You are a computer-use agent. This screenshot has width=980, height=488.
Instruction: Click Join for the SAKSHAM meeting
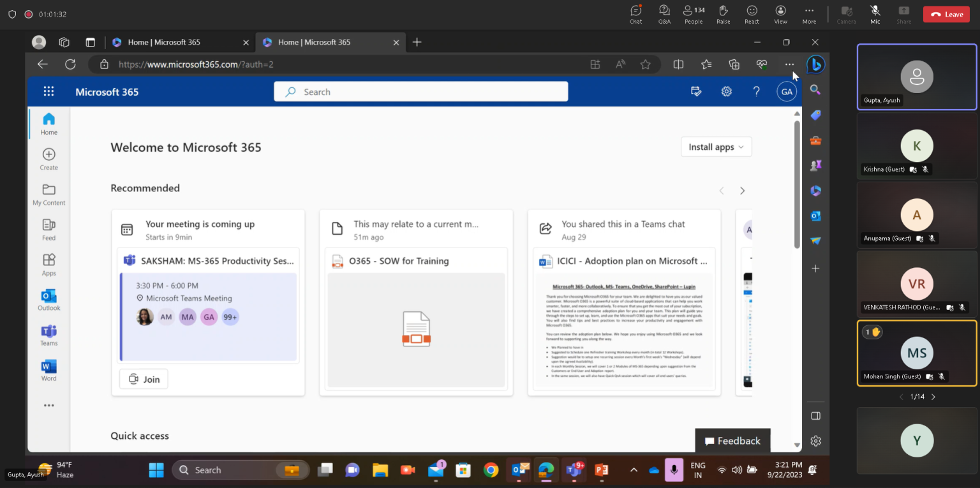coord(143,379)
